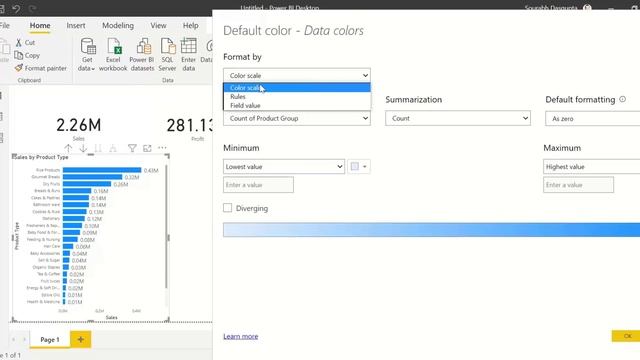Image resolution: width=640 pixels, height=360 pixels.
Task: Click the 281.13 Profit card
Action: [190, 128]
